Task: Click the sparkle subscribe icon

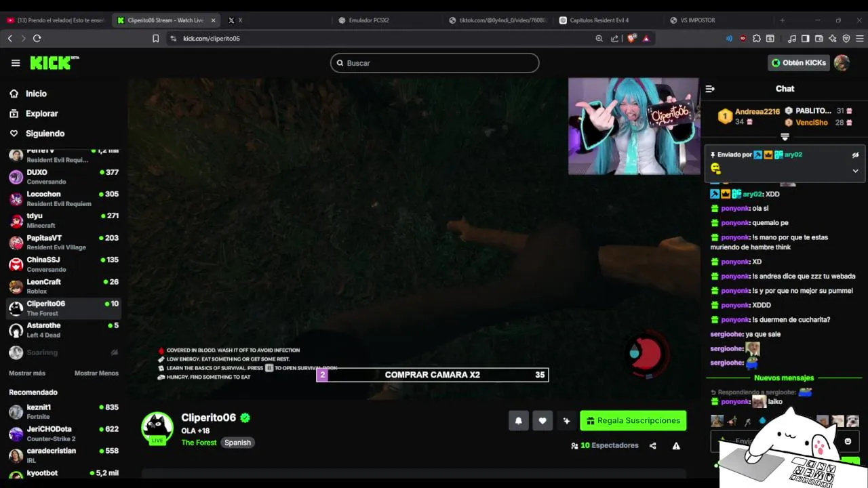Action: click(x=566, y=421)
